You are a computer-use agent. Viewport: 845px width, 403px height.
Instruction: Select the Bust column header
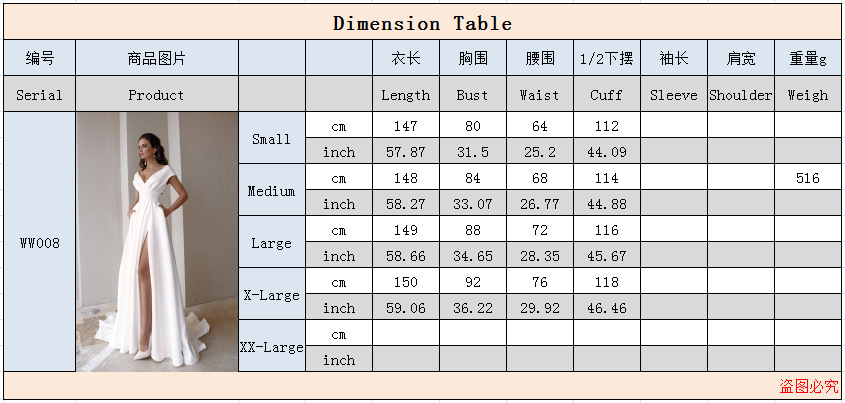472,95
